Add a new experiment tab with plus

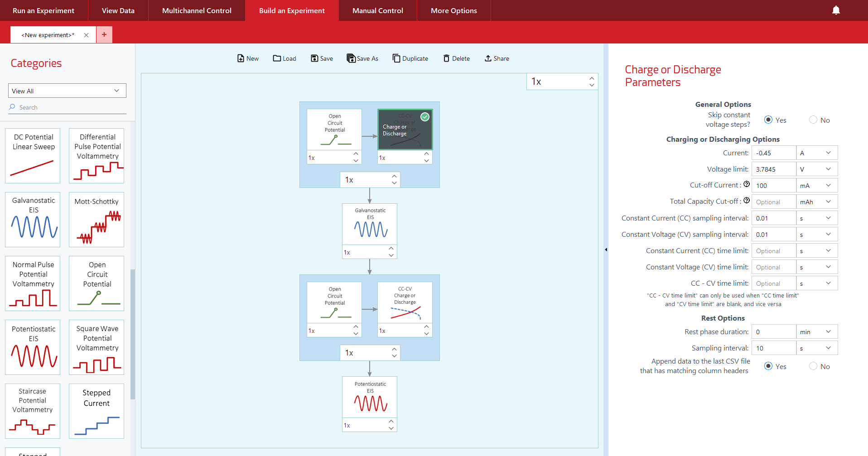click(x=104, y=34)
